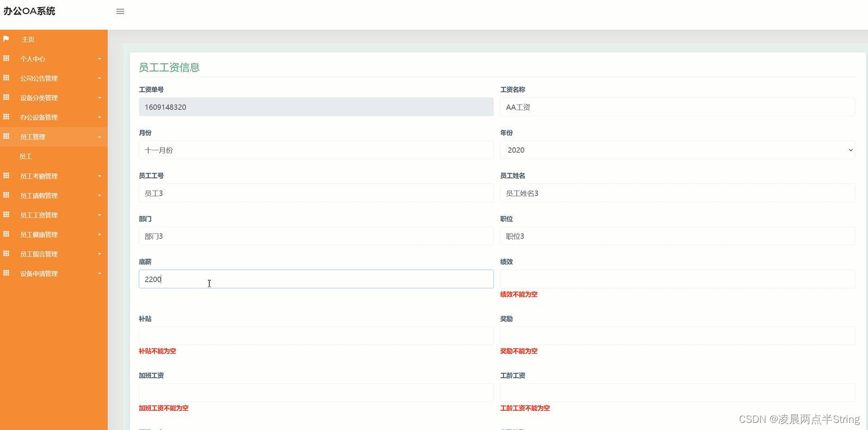
Task: Click the grid icon next to 员工工资管理
Action: point(6,215)
